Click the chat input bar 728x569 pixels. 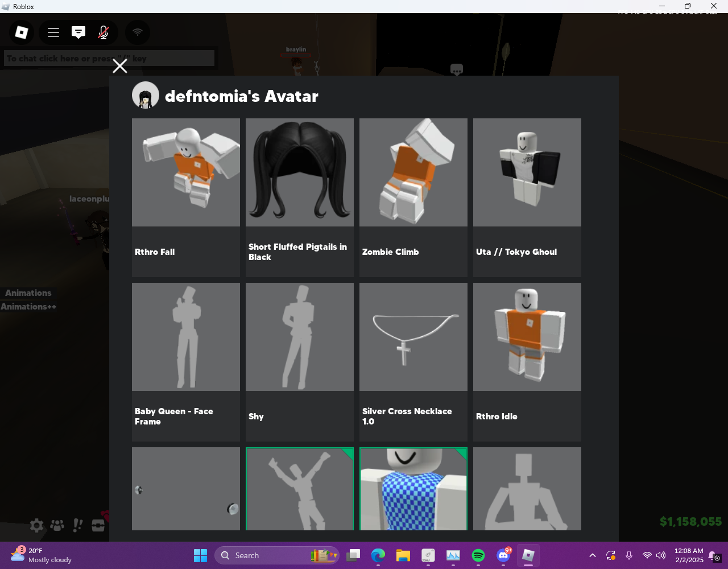pyautogui.click(x=109, y=58)
